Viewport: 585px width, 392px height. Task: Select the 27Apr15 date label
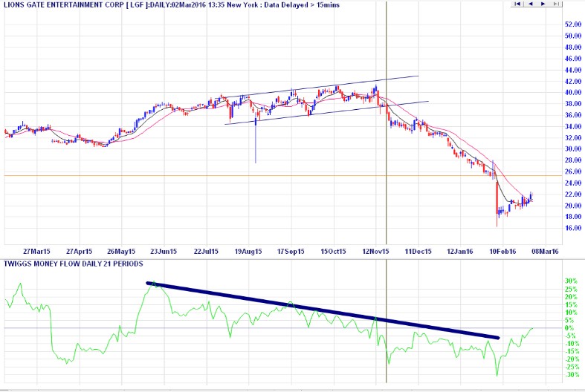coord(79,252)
